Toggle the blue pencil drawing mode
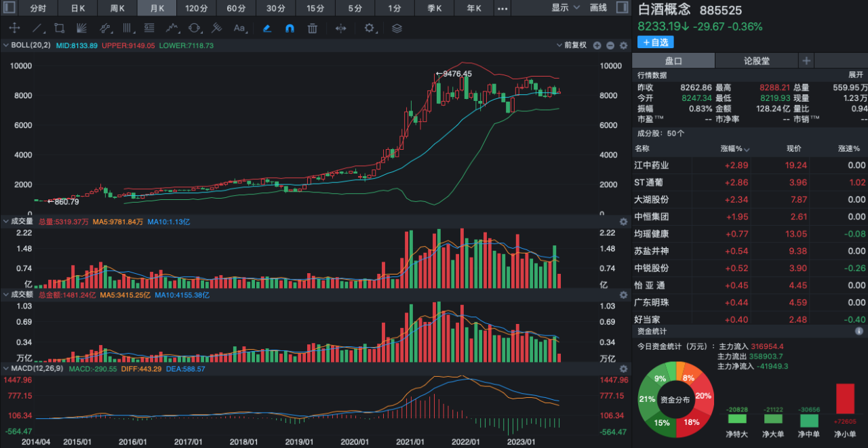 (x=267, y=28)
